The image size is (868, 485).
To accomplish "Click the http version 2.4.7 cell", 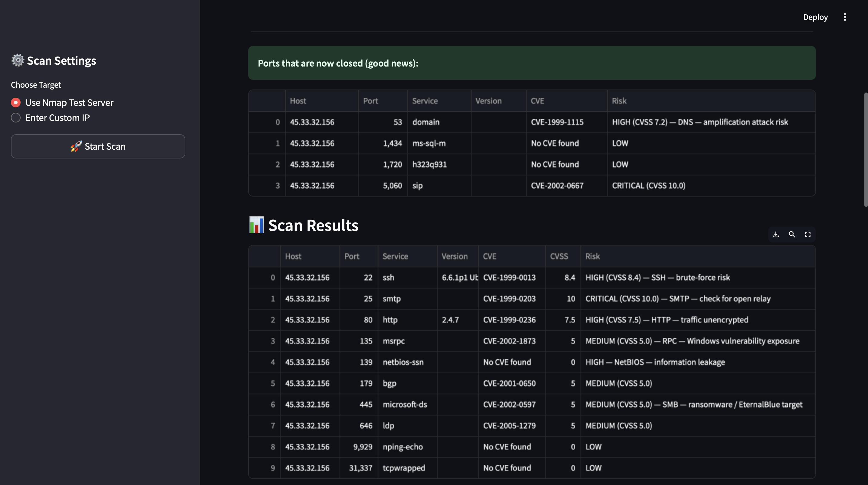I will tap(458, 320).
